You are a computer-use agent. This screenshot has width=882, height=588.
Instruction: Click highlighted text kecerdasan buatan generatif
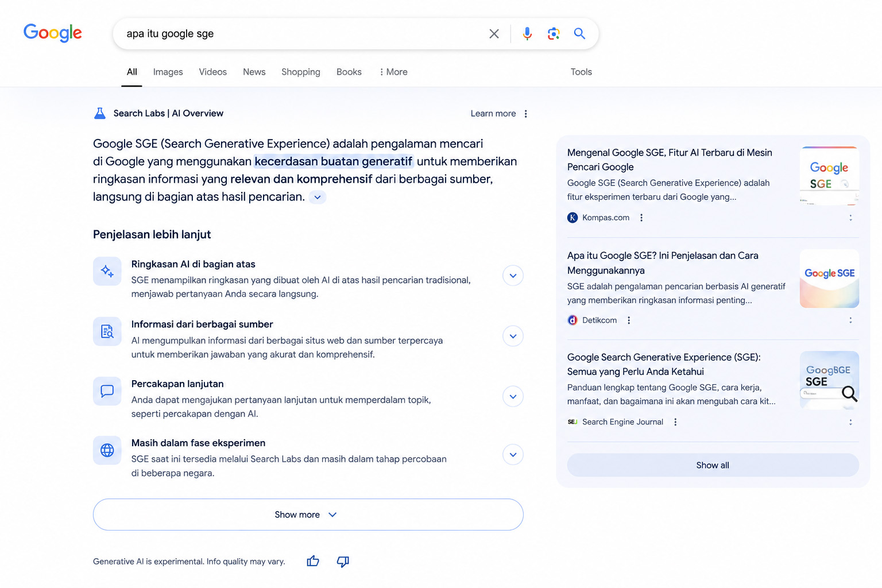333,161
